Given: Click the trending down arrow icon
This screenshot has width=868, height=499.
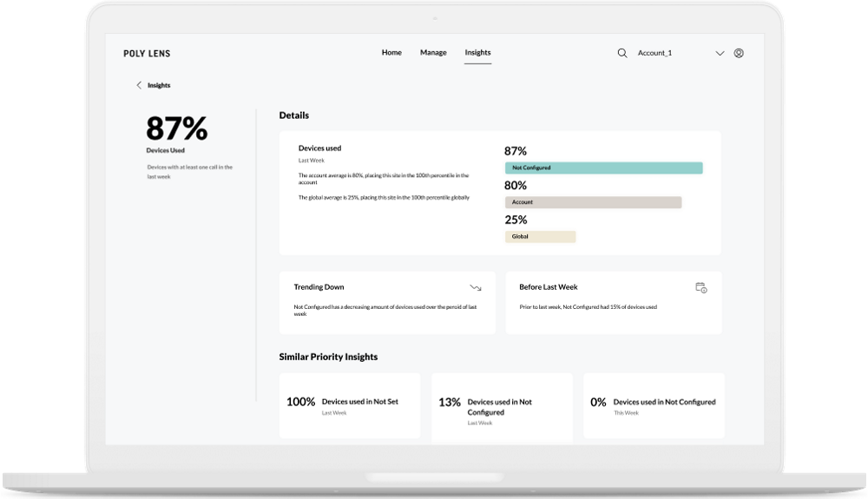Looking at the screenshot, I should coord(475,287).
